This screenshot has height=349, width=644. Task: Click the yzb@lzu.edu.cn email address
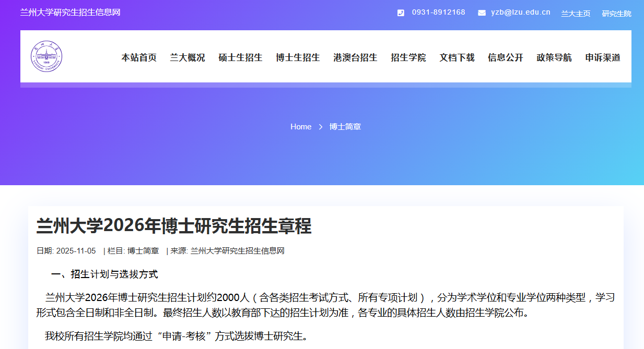(520, 13)
